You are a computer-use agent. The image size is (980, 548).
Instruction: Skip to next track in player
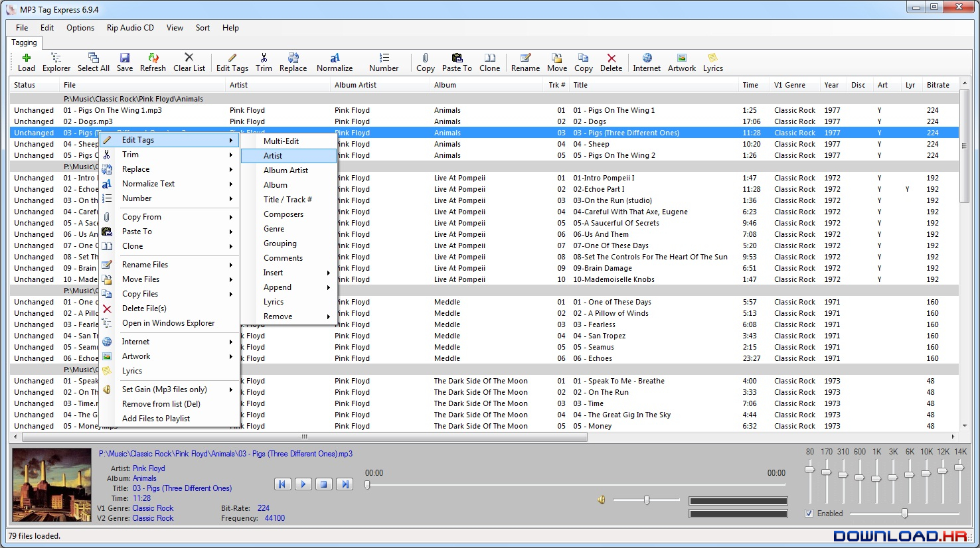(344, 484)
